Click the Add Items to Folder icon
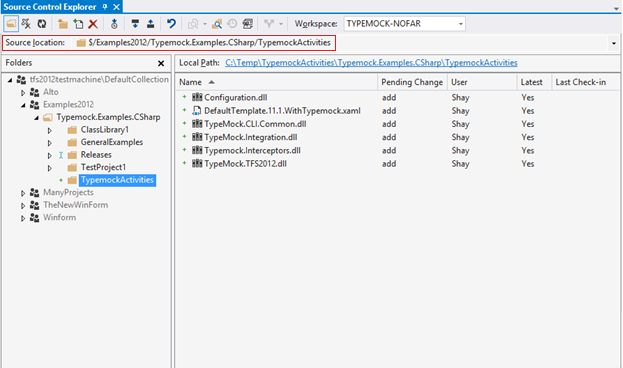 [x=78, y=24]
